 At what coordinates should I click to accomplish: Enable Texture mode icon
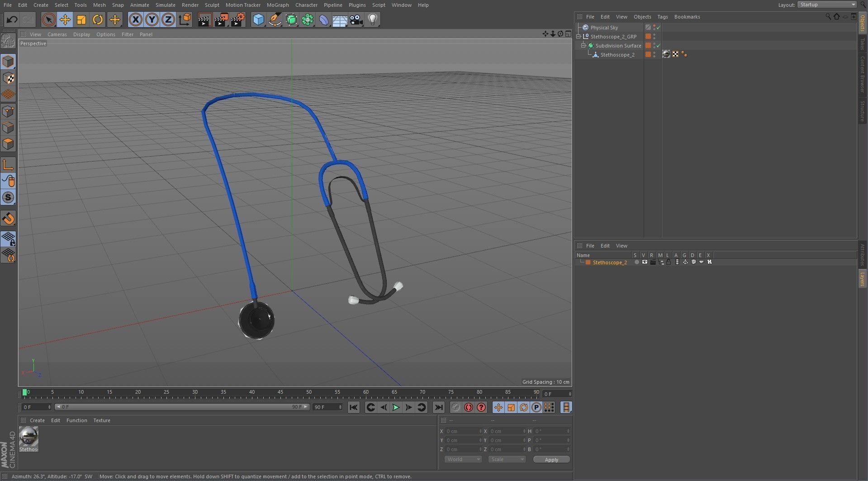point(8,78)
